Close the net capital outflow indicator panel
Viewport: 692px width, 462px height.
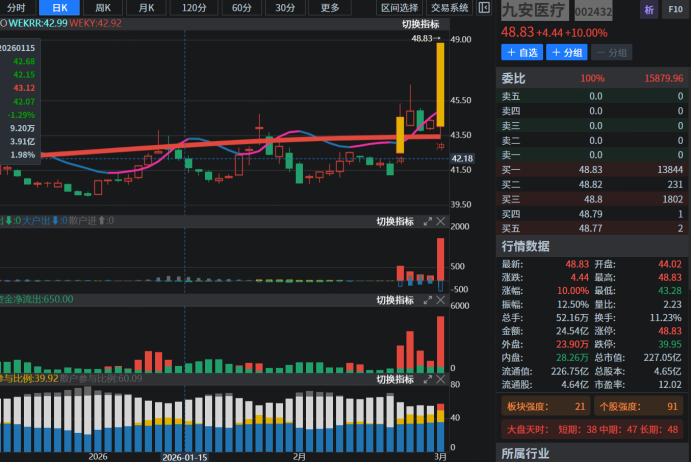pos(441,299)
